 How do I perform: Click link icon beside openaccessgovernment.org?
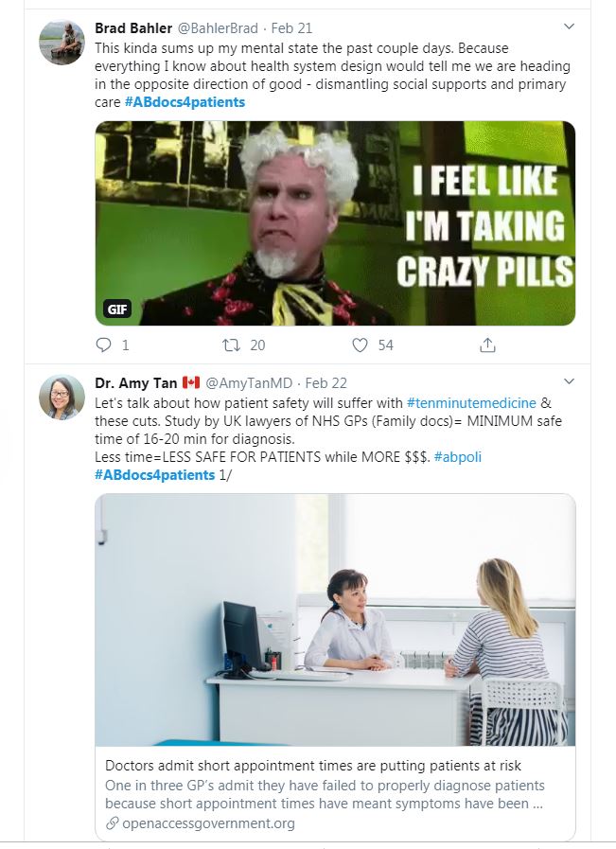click(112, 823)
